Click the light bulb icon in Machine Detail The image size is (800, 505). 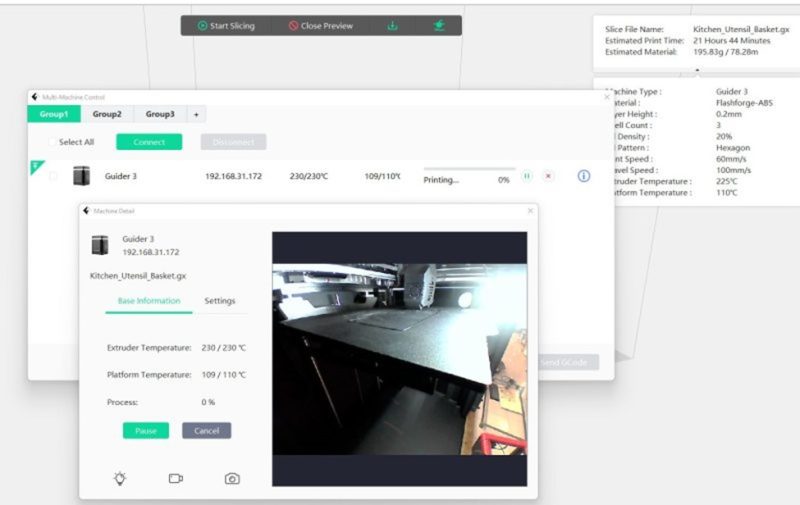click(120, 479)
